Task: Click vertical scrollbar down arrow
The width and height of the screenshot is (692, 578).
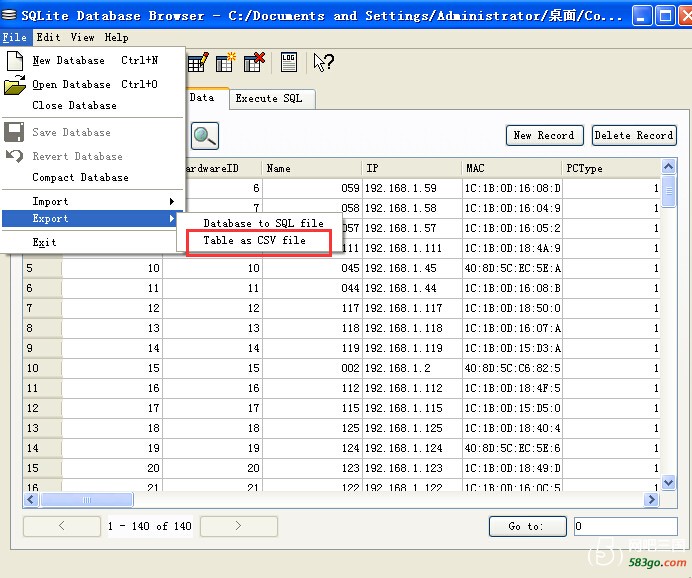Action: pyautogui.click(x=669, y=482)
